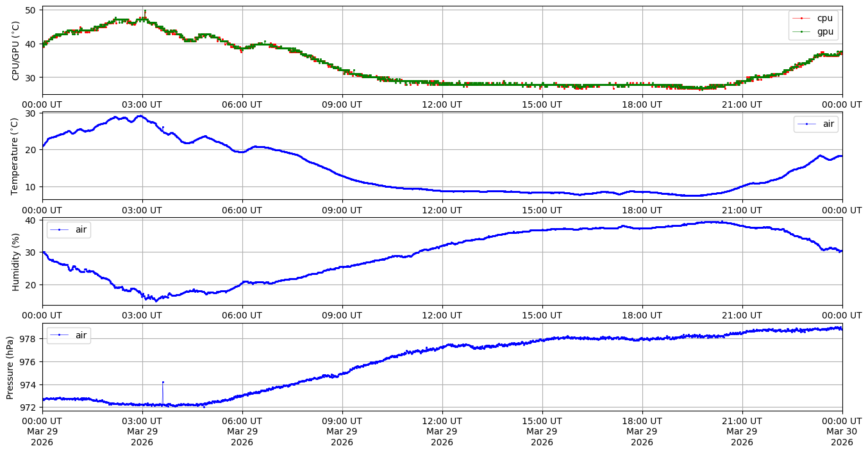Click 09:00 UT tick under the Temperature plot

(x=342, y=210)
